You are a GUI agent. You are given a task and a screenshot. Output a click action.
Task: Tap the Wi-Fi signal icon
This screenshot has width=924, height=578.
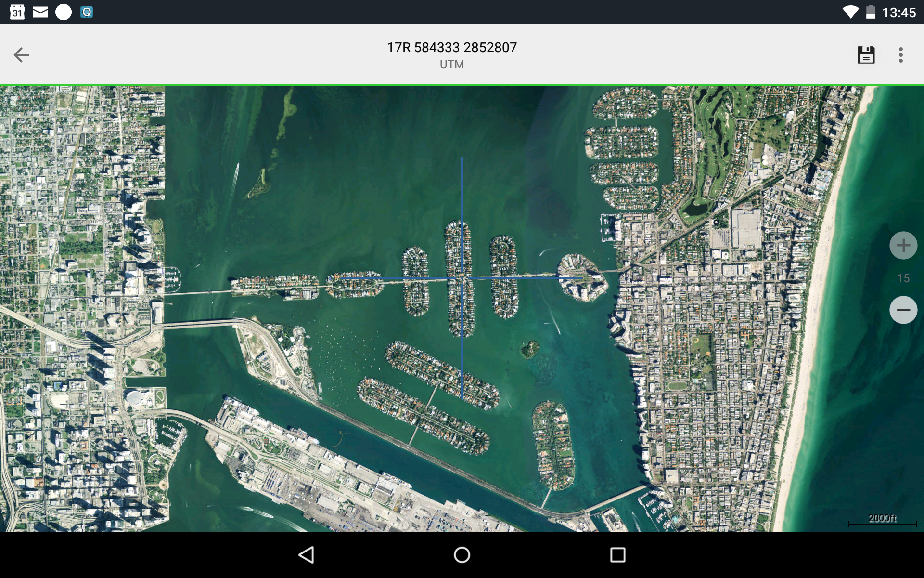point(850,12)
